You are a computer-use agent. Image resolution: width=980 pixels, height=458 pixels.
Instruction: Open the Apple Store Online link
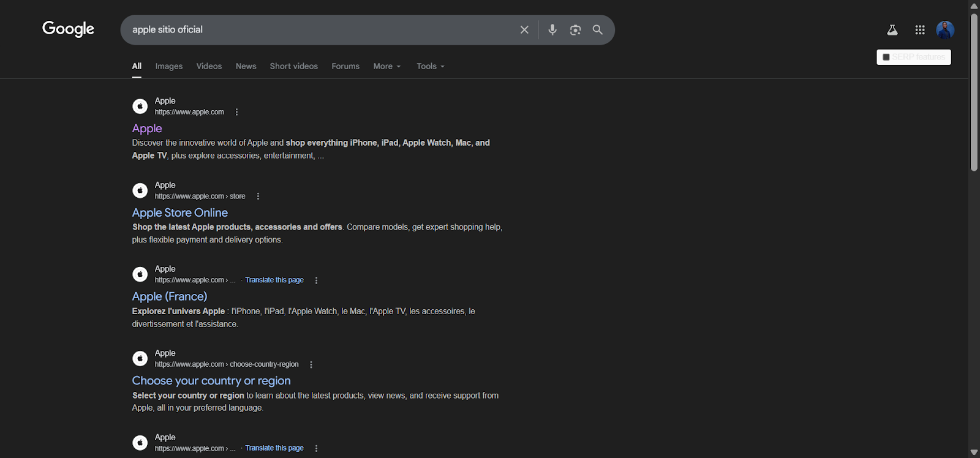[x=180, y=212]
